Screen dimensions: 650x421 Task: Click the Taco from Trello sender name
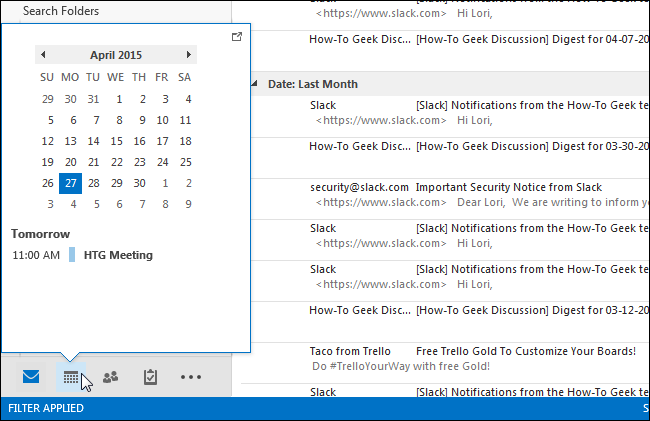[x=350, y=351]
